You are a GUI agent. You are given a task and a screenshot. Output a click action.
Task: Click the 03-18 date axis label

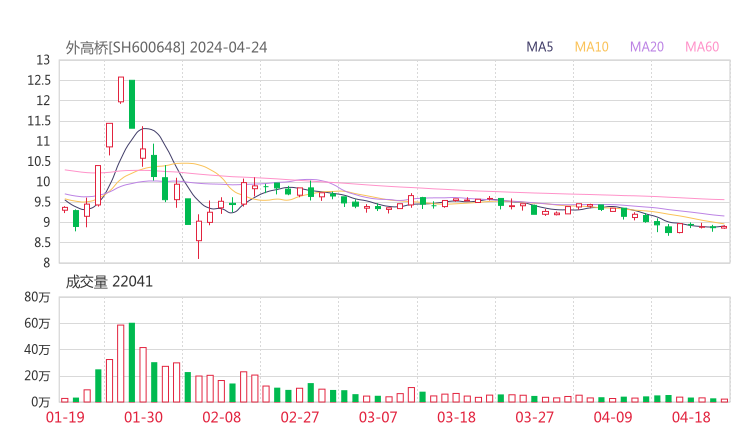(x=456, y=418)
